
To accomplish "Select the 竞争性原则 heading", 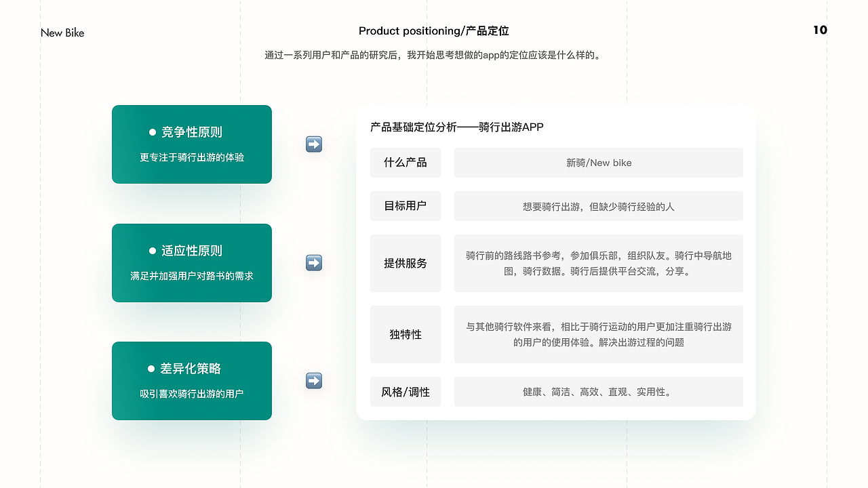I will tap(192, 132).
